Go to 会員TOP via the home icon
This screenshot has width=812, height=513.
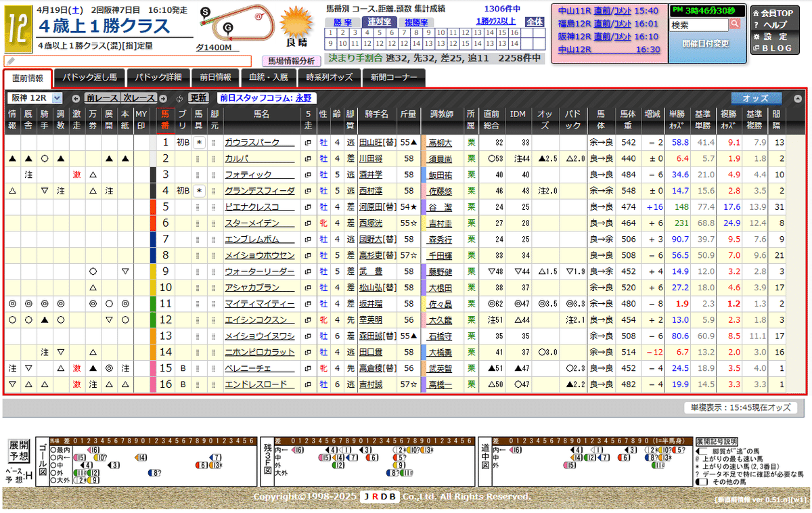point(757,14)
